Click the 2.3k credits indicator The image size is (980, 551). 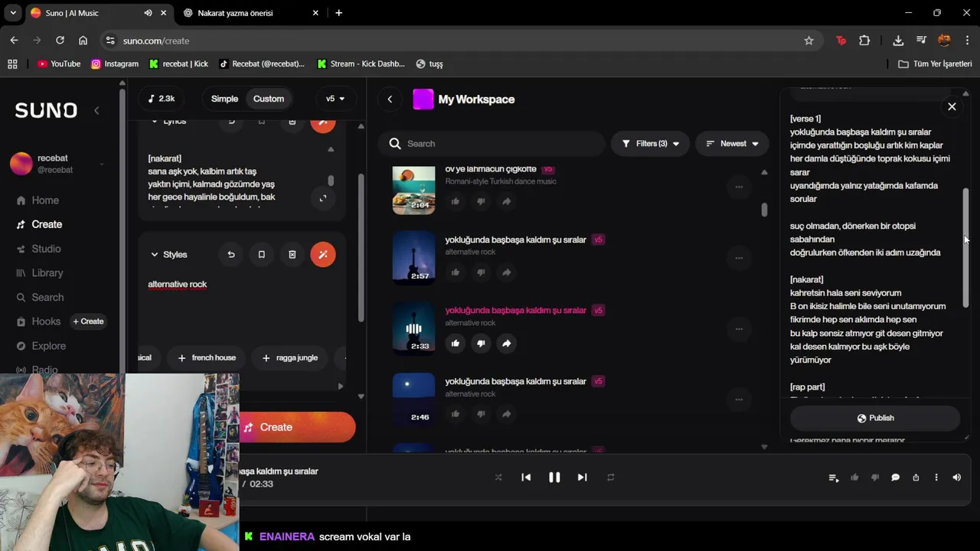[162, 99]
